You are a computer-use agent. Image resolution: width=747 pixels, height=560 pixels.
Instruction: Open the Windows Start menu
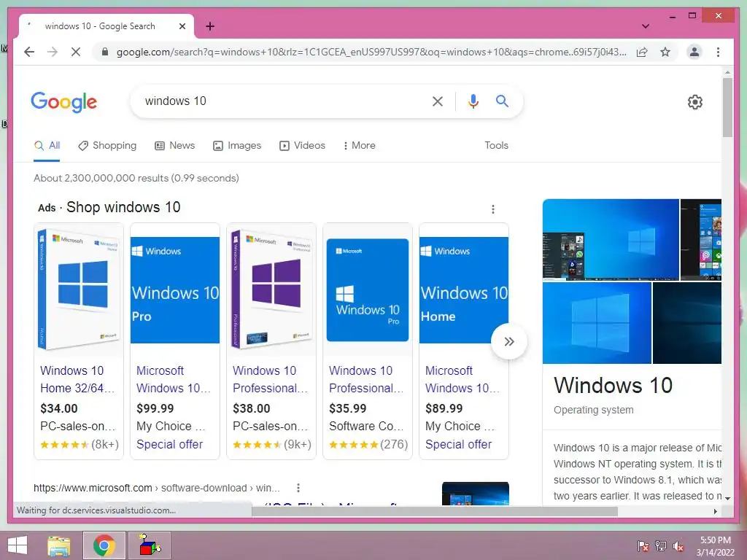18,545
